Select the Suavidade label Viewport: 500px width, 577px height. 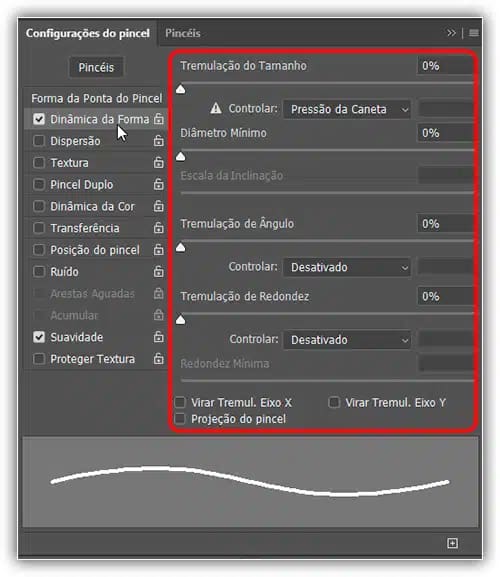click(x=77, y=337)
